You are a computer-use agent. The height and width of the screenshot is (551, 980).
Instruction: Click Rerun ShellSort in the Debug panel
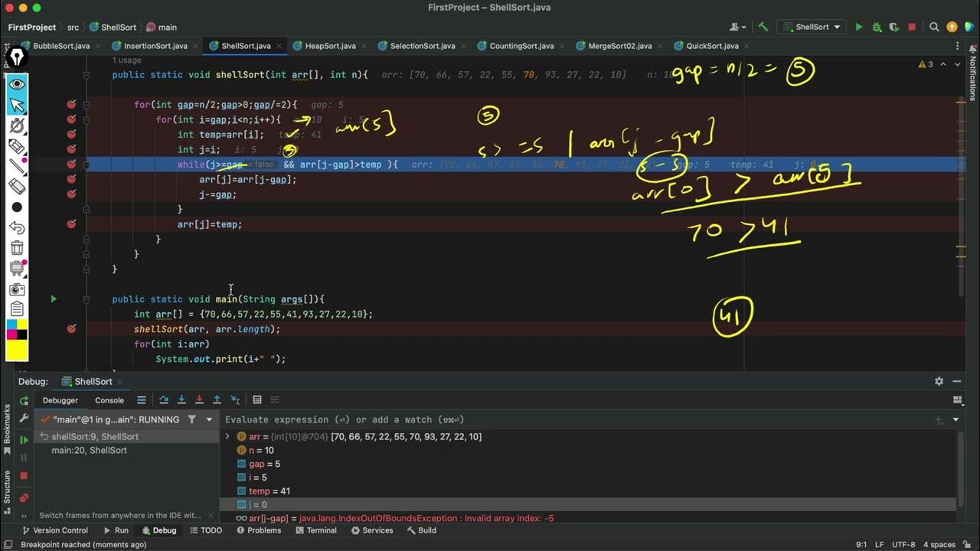[x=24, y=400]
